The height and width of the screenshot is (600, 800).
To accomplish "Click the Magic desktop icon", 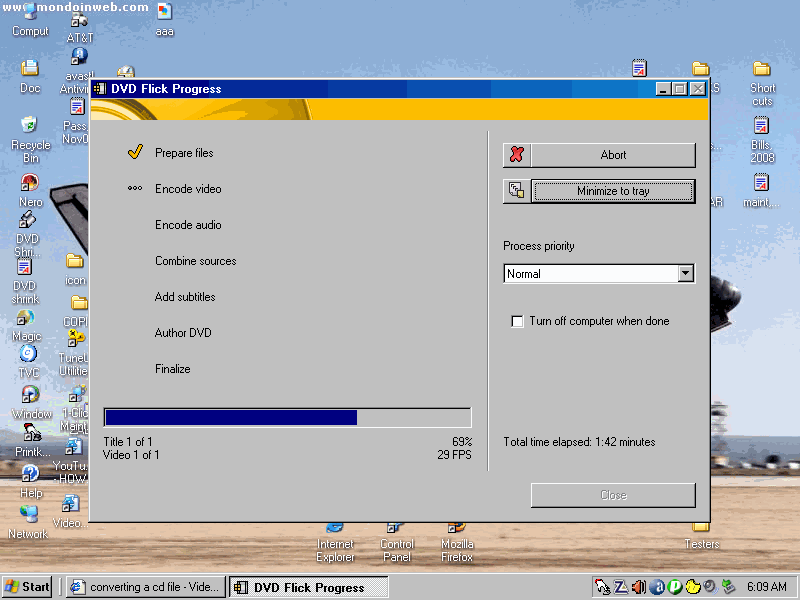I will pyautogui.click(x=26, y=318).
